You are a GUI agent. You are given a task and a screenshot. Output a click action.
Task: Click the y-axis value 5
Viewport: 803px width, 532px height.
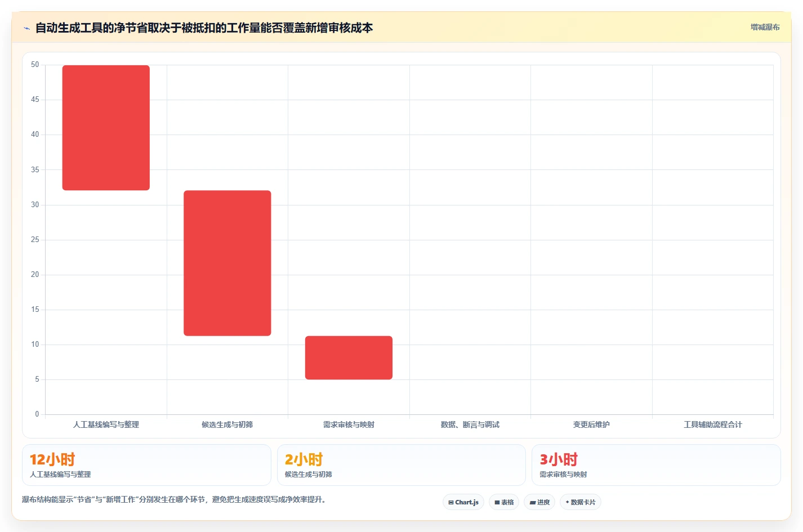(x=37, y=379)
